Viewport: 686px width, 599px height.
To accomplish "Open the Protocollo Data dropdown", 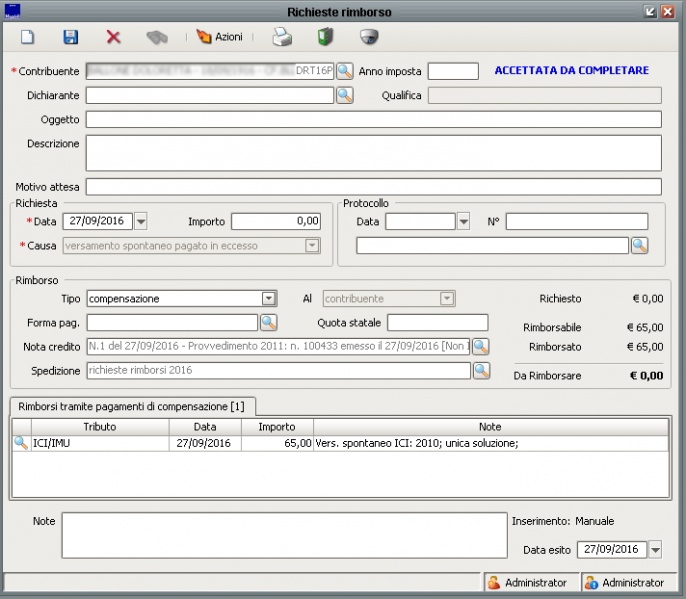I will (x=463, y=221).
